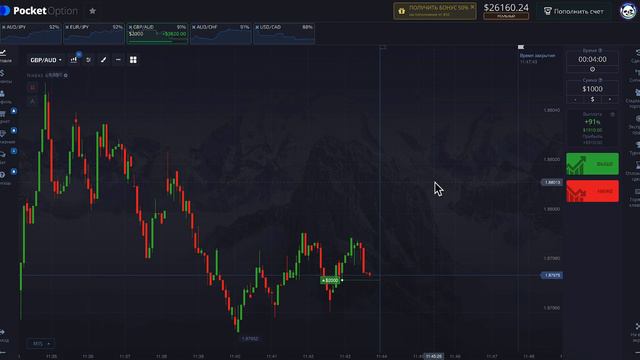
Task: Click the horizontal line tool icon
Action: [x=118, y=60]
